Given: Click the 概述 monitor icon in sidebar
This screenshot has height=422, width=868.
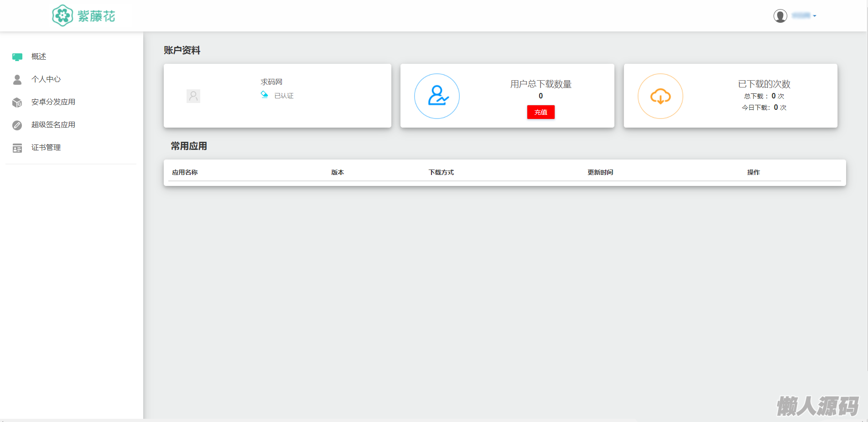Looking at the screenshot, I should coord(17,57).
